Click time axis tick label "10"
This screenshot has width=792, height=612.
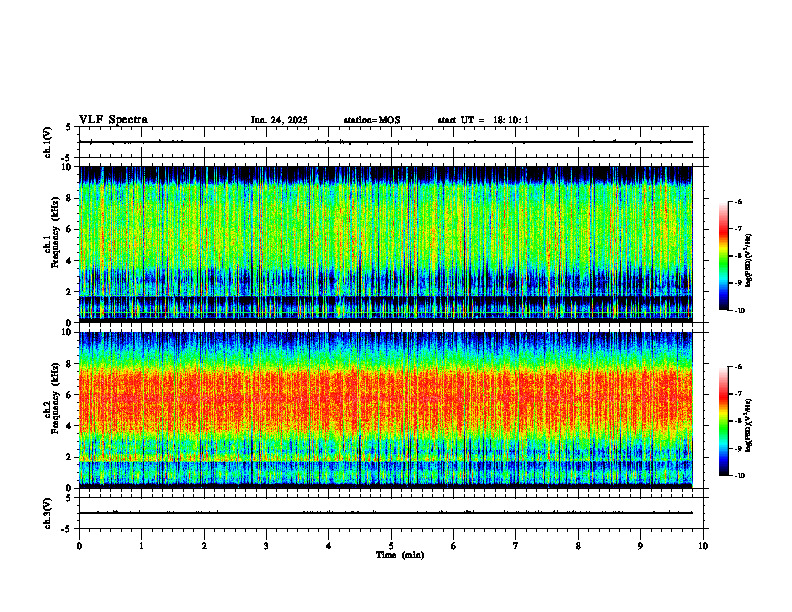[x=703, y=546]
